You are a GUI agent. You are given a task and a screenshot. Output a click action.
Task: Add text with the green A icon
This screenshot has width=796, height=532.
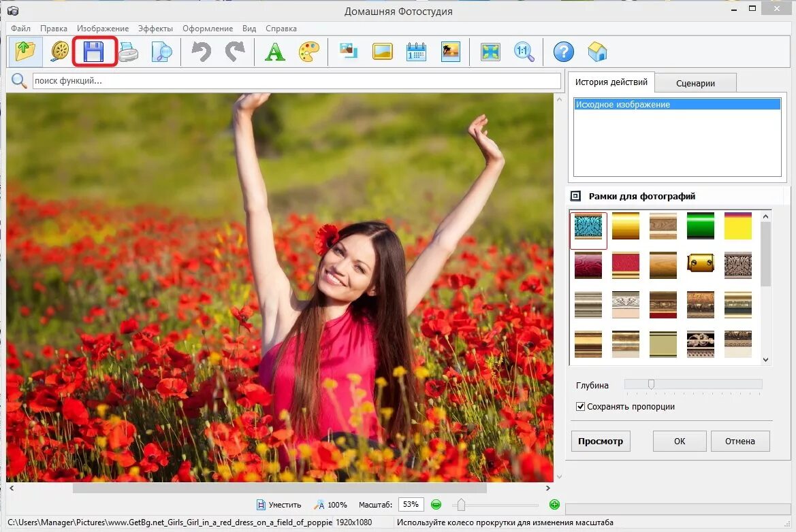274,52
